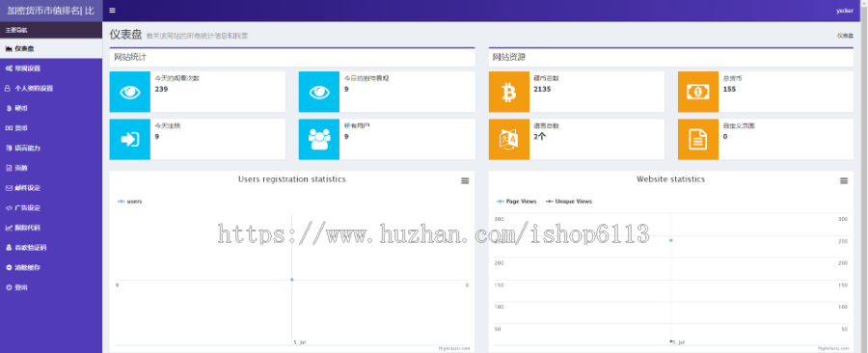
Task: Click the 239 views count
Action: tap(161, 89)
